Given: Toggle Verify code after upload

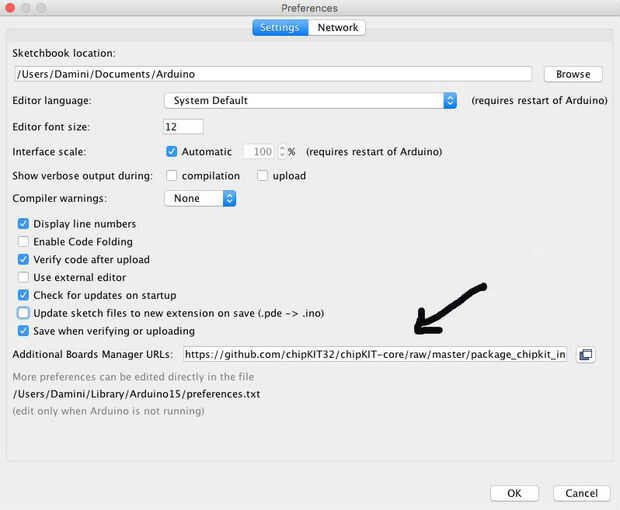Looking at the screenshot, I should click(23, 259).
